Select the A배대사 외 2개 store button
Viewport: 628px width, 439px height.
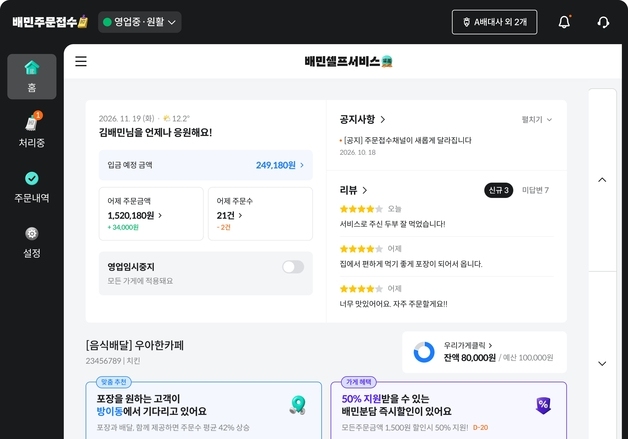[x=495, y=22]
